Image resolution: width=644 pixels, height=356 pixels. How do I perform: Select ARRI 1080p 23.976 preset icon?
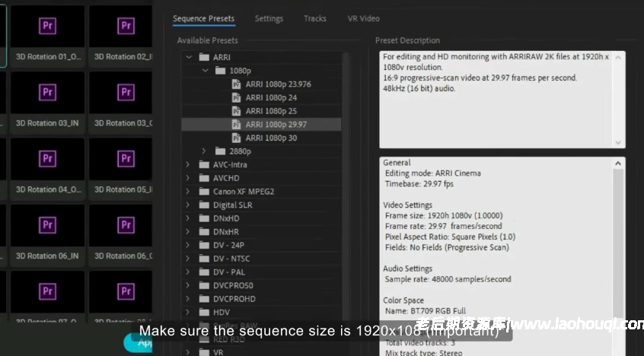[236, 84]
